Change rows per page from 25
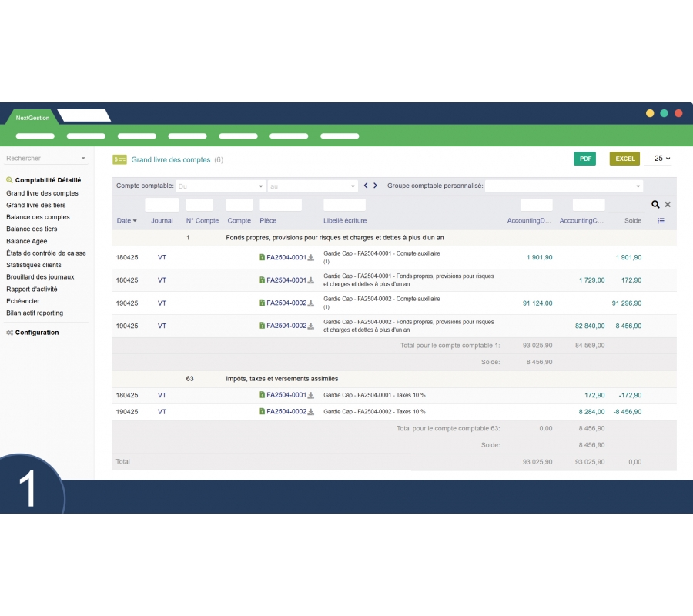Viewport: 693px width, 616px height. click(x=661, y=159)
